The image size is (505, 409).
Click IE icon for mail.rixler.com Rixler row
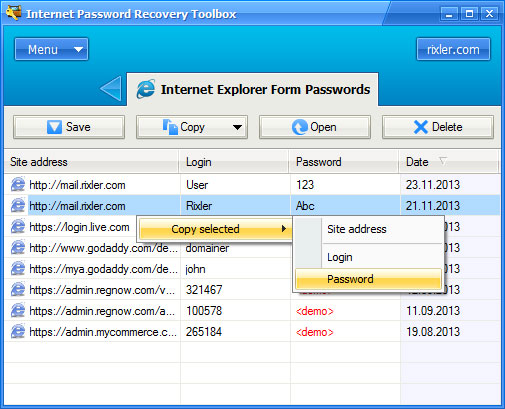[x=18, y=205]
